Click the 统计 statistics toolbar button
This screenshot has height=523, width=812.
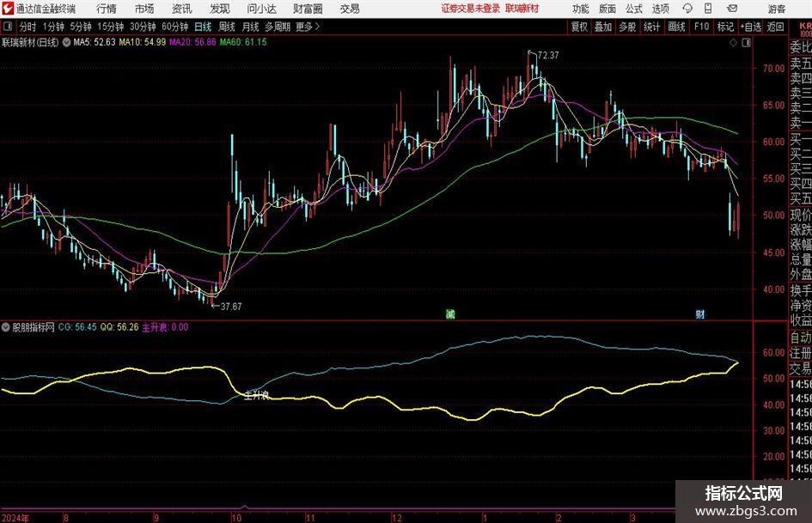[x=651, y=27]
